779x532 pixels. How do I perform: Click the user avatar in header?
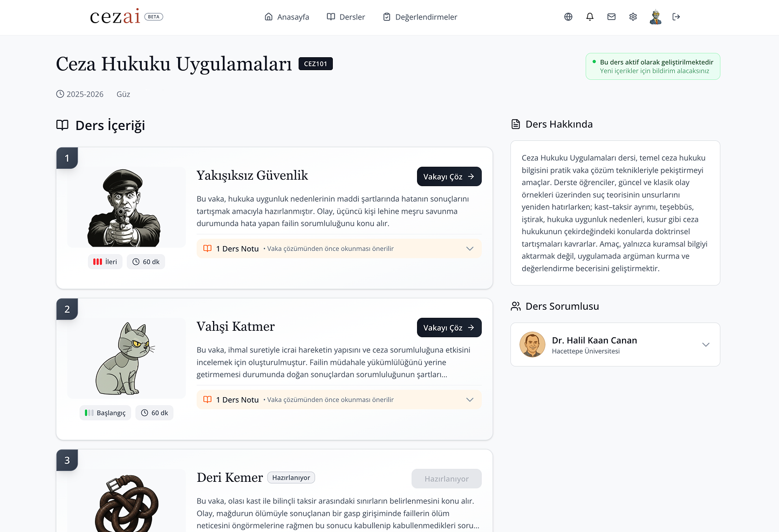[655, 17]
